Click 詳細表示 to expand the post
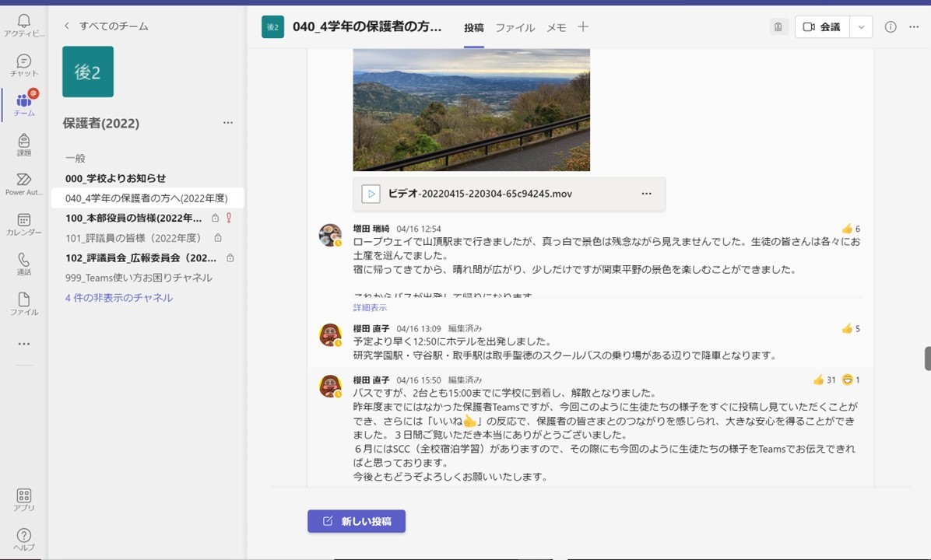This screenshot has width=931, height=560. [370, 307]
